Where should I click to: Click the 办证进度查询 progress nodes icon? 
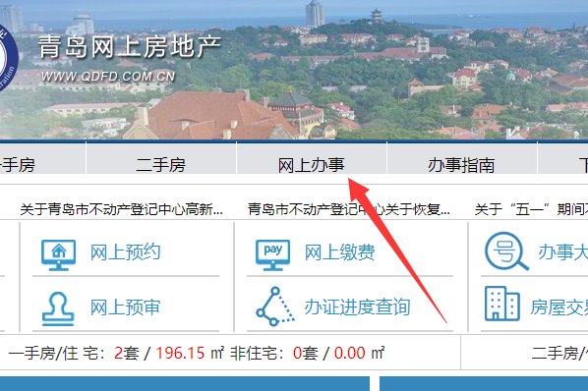(x=275, y=307)
